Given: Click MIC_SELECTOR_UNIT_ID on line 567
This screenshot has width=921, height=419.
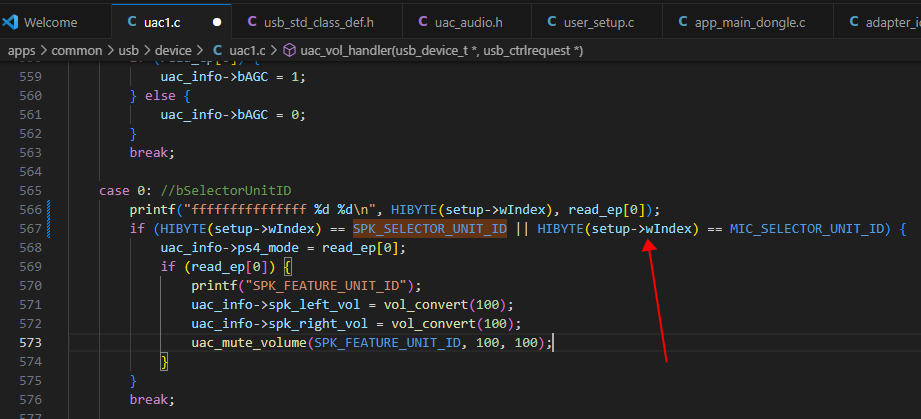Looking at the screenshot, I should 806,229.
